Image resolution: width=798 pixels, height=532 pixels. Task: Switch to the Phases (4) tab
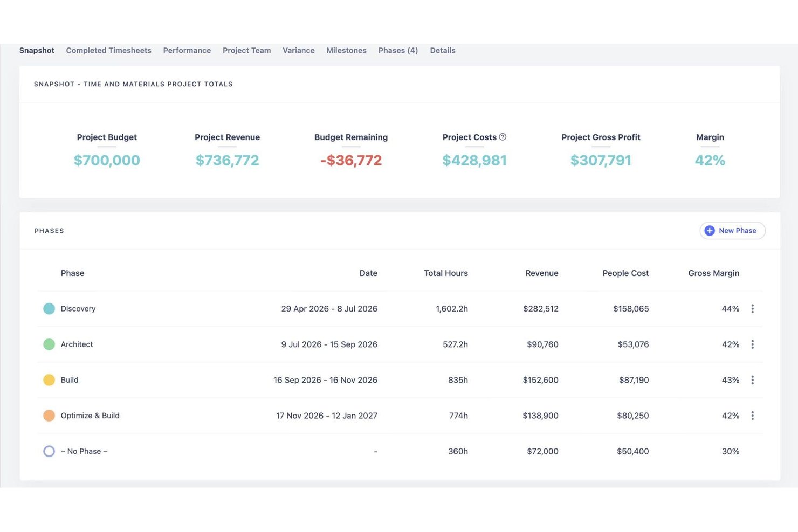pyautogui.click(x=398, y=51)
